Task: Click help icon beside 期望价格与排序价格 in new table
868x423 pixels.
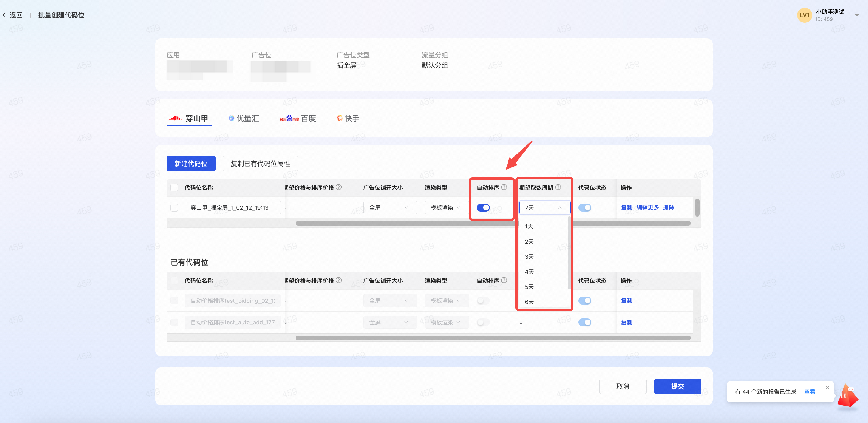Action: pos(339,187)
